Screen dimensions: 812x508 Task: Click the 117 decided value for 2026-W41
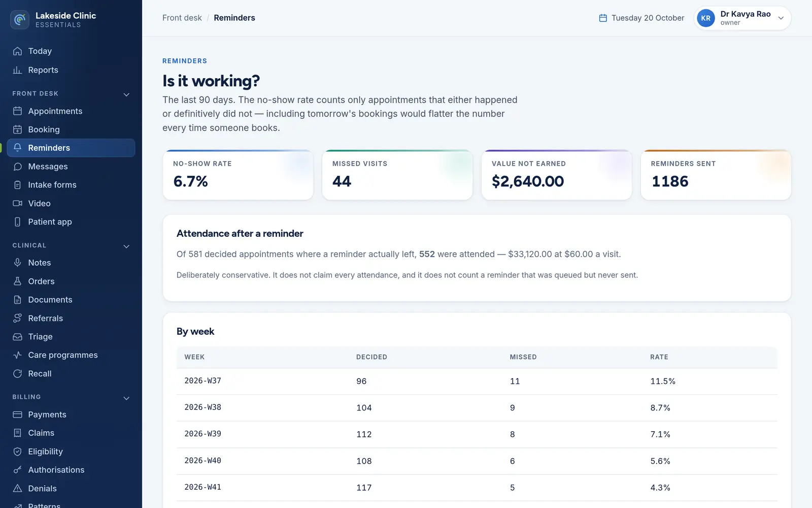pos(364,488)
